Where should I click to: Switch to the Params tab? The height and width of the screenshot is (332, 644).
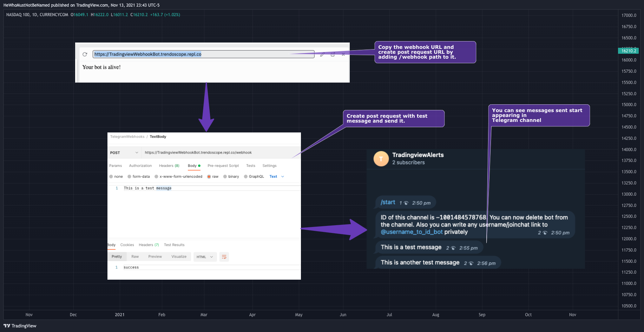(x=116, y=166)
